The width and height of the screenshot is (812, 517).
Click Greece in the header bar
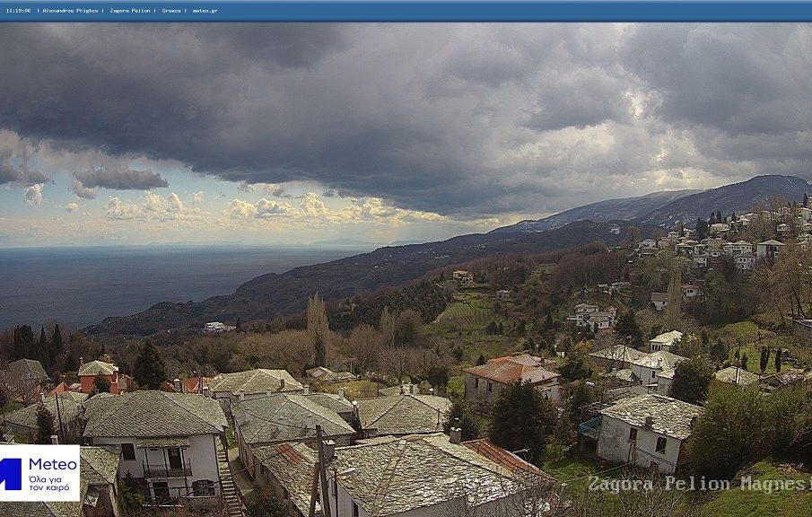point(171,11)
